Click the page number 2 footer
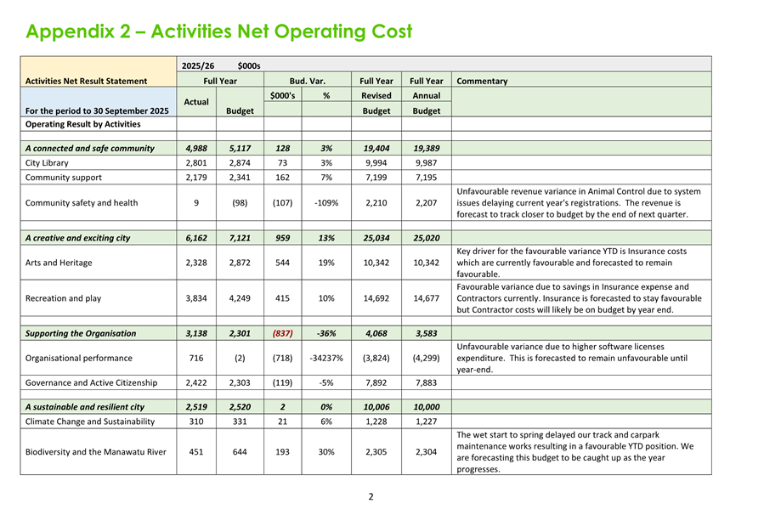Viewport: 764px width, 532px height. coord(371,497)
